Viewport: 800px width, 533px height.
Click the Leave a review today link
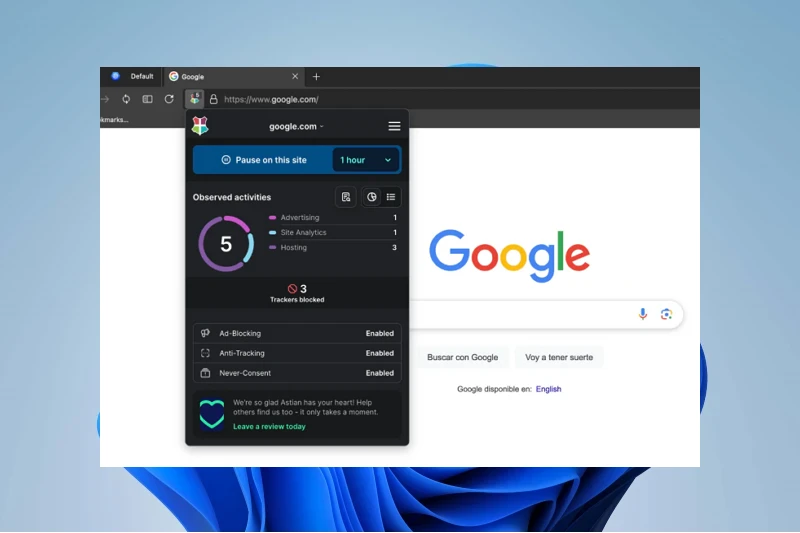tap(269, 426)
